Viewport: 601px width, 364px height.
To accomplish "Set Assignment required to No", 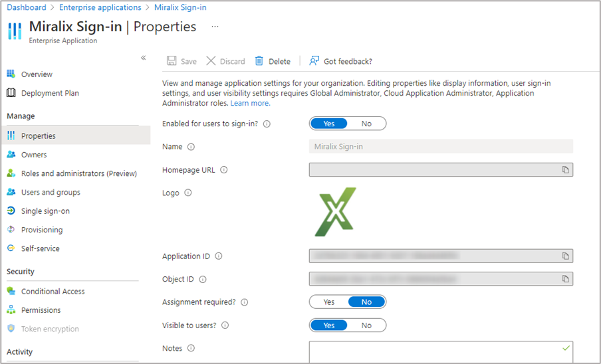I will coord(366,302).
